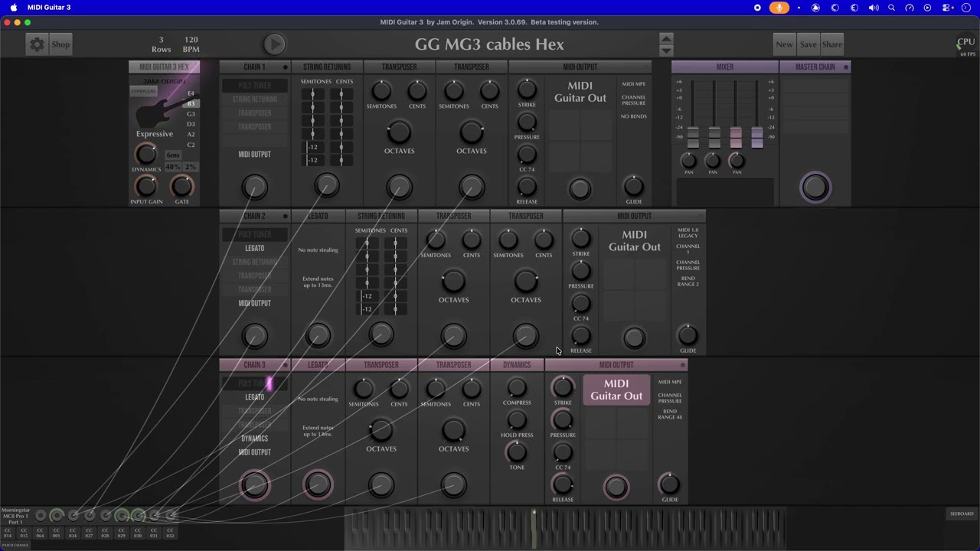Select the G3 string
This screenshot has height=551, width=980.
click(x=191, y=114)
